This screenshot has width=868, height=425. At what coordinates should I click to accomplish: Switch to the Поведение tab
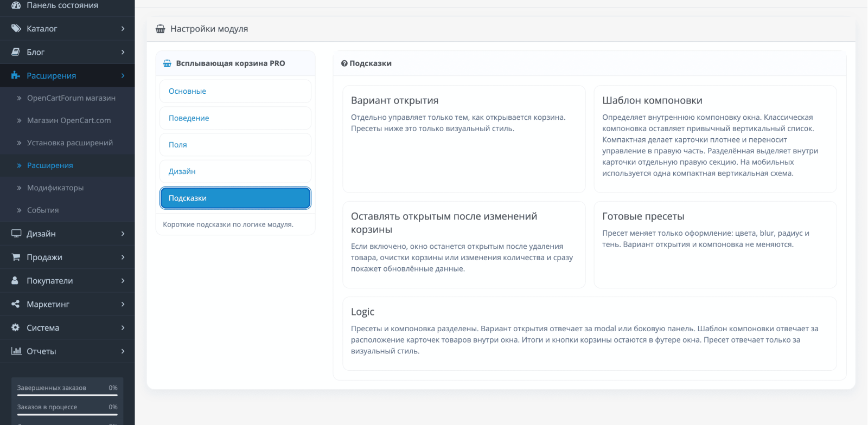pyautogui.click(x=235, y=118)
